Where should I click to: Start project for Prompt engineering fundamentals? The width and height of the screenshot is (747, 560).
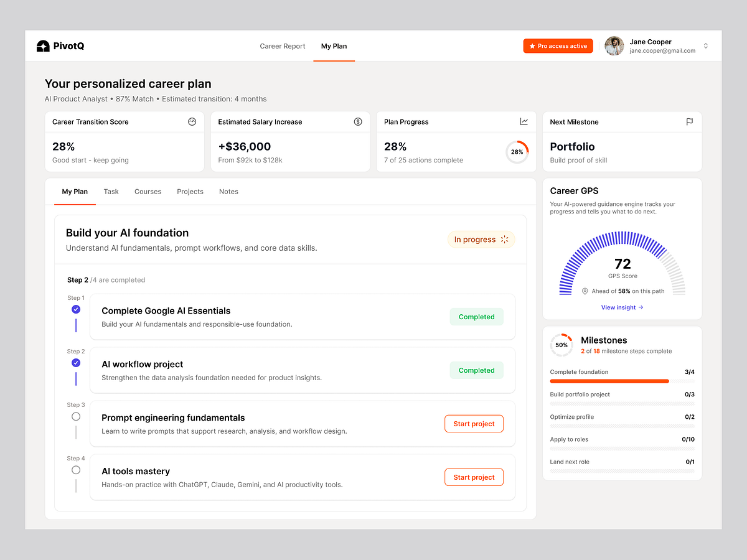(474, 424)
